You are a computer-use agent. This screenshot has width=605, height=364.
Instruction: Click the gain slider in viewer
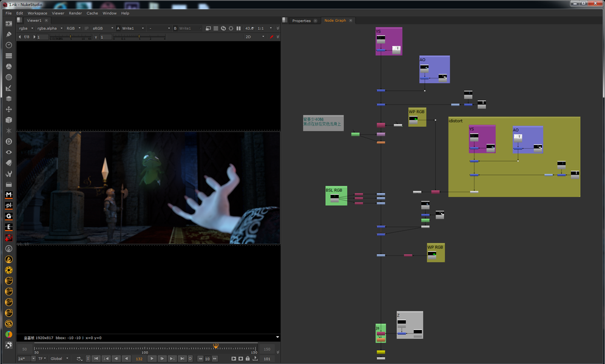(x=70, y=38)
